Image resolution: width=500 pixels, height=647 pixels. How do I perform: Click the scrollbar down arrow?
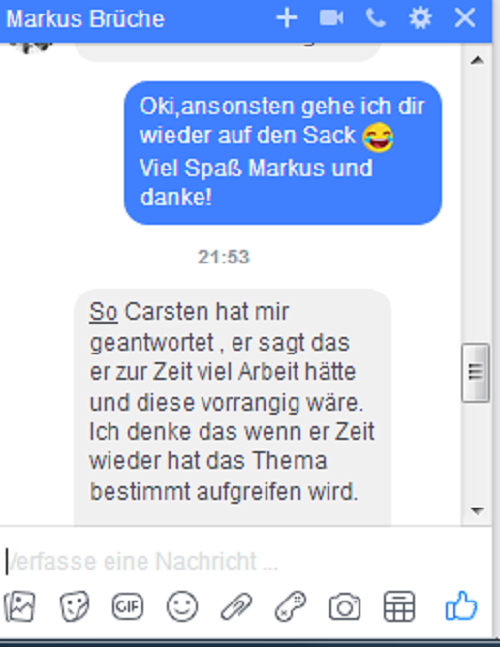click(x=477, y=511)
